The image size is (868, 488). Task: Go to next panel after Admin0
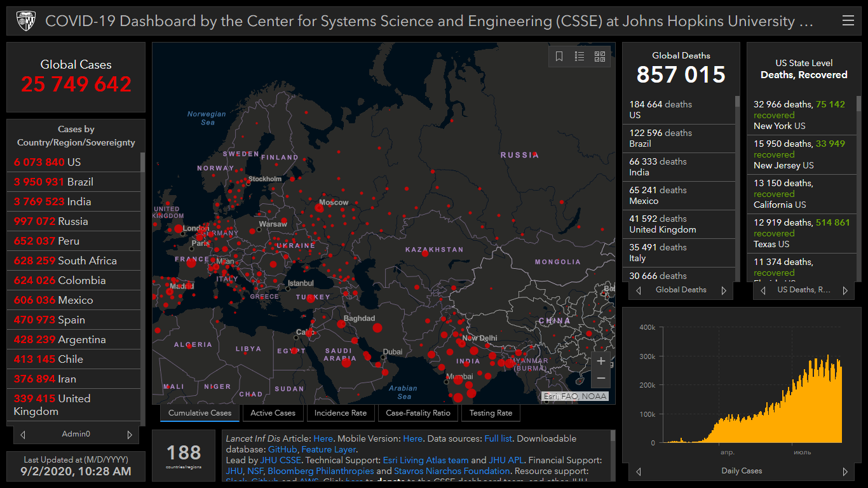130,435
